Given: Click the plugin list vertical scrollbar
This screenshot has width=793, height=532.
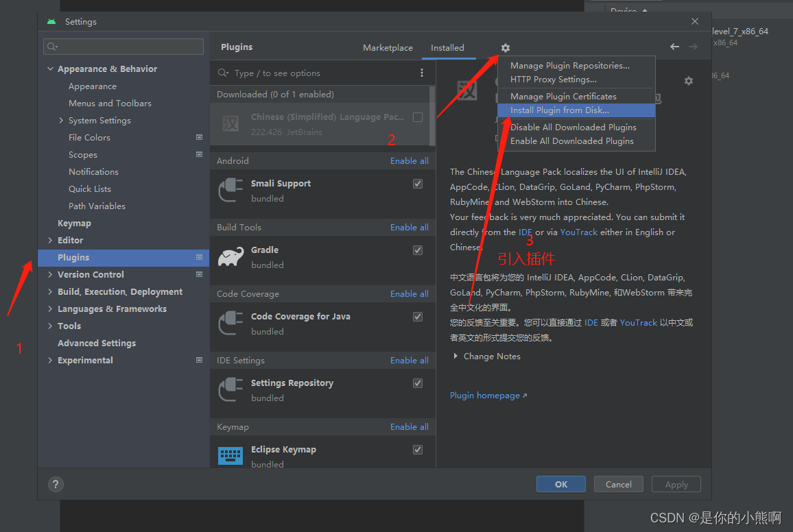Looking at the screenshot, I should click(x=432, y=116).
